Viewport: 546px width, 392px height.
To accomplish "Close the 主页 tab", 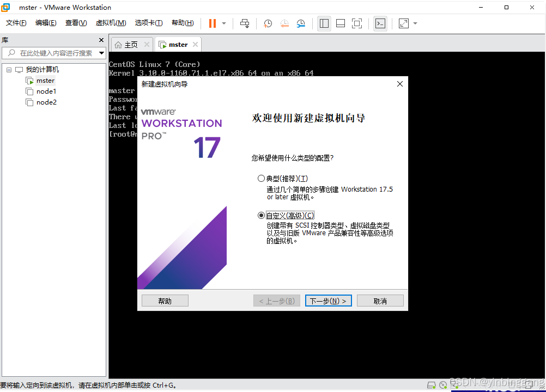I will click(147, 45).
